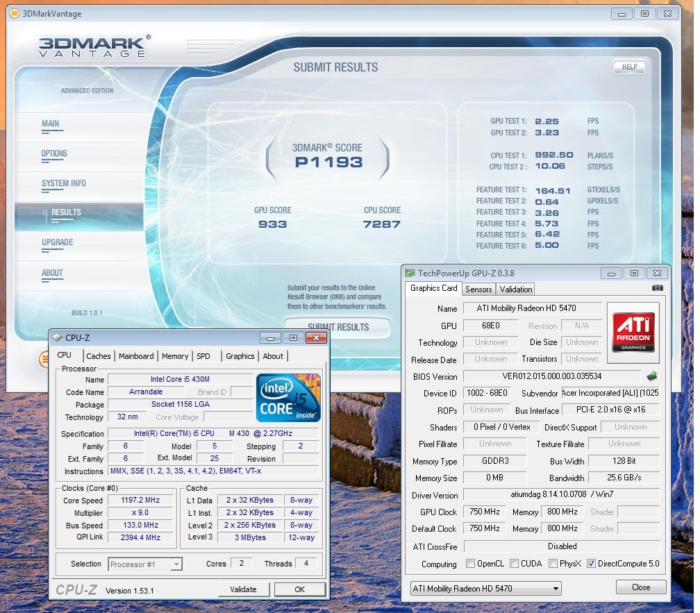Open the Mainboard tab in CPU-Z

(x=136, y=356)
